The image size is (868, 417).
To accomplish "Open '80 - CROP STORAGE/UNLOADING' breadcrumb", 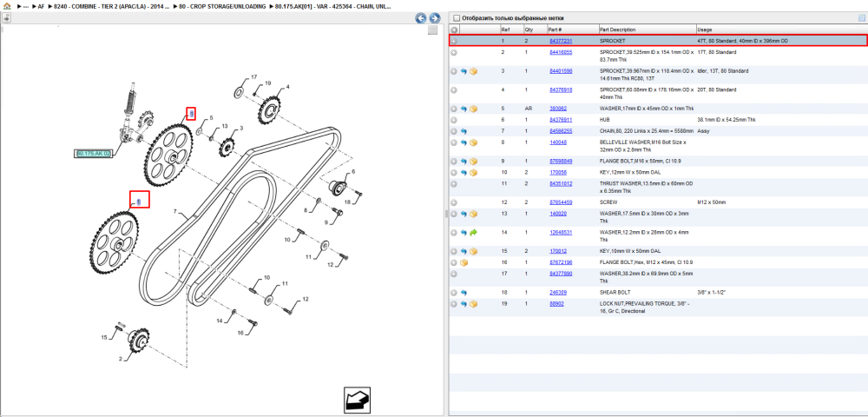I will coord(222,7).
